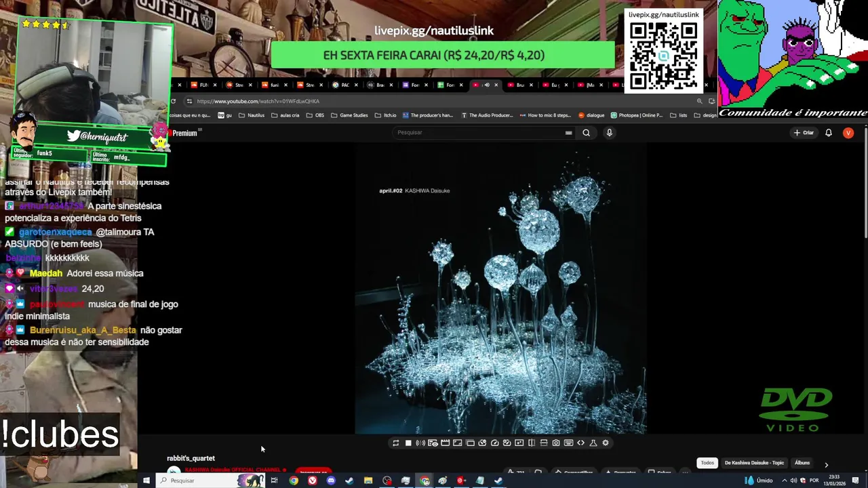Click the speedometer gauge icon in player toolbar
The image size is (868, 488).
pos(495,443)
